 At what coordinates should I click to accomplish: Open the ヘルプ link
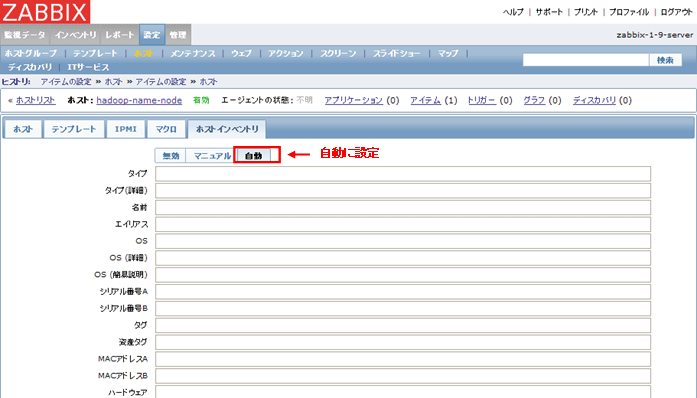[x=513, y=12]
